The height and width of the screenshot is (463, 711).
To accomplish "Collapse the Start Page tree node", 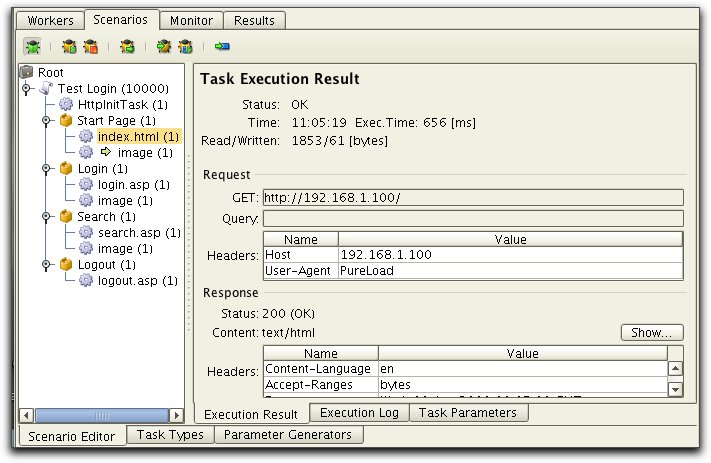I will pos(47,121).
